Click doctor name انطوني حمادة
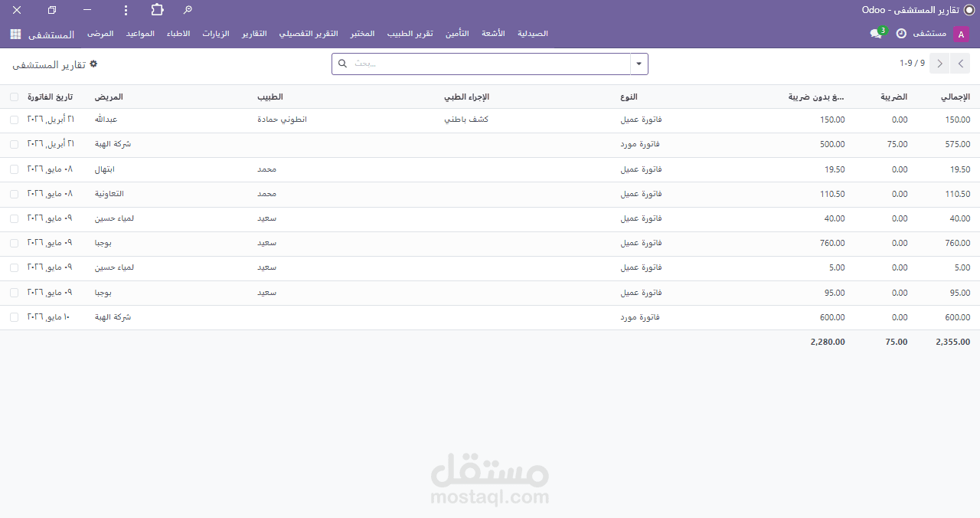 (x=283, y=120)
